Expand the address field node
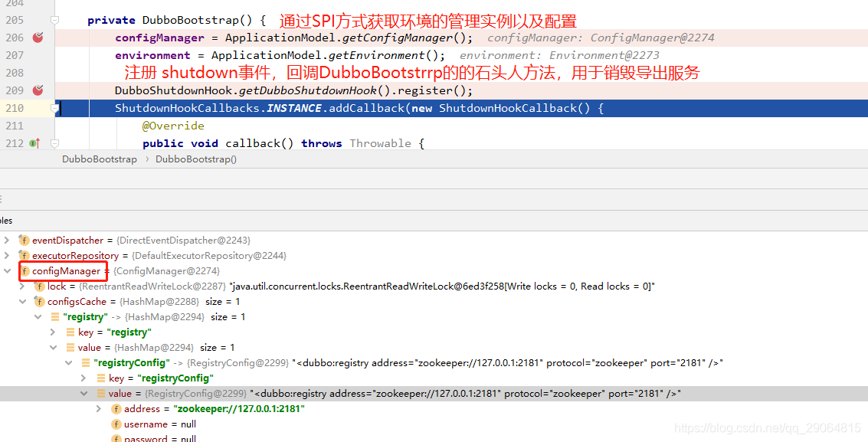 pos(99,409)
